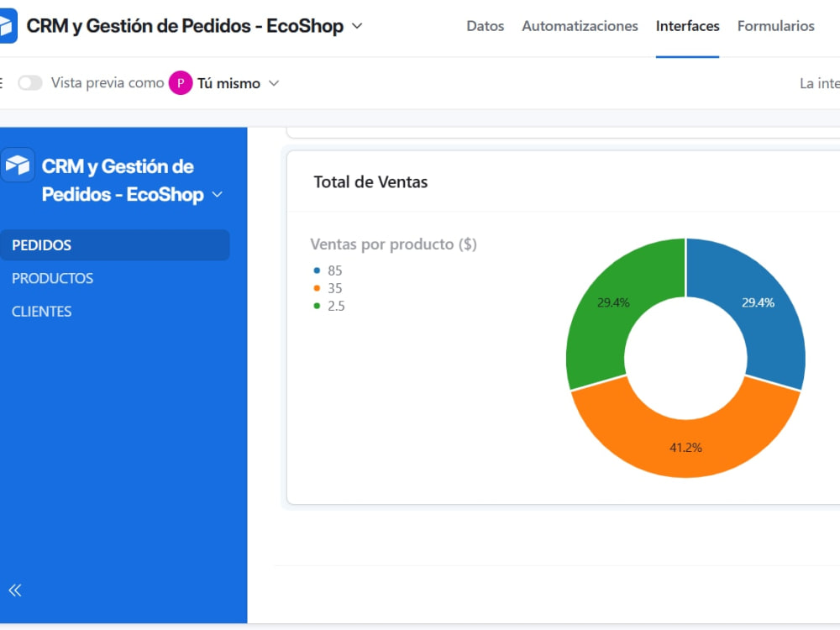The image size is (840, 630).
Task: Select the Interfaces tab
Action: pyautogui.click(x=687, y=26)
